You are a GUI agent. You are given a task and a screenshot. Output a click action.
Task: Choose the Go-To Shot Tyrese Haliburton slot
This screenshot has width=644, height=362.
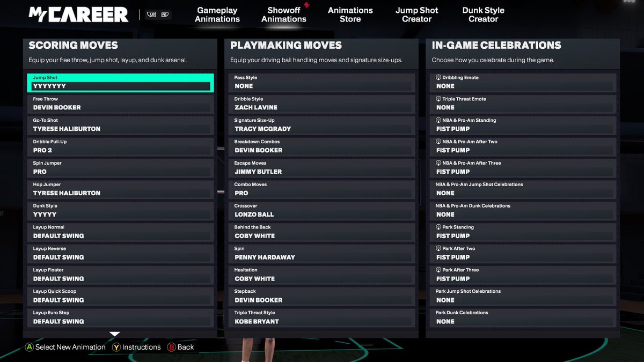tap(120, 125)
